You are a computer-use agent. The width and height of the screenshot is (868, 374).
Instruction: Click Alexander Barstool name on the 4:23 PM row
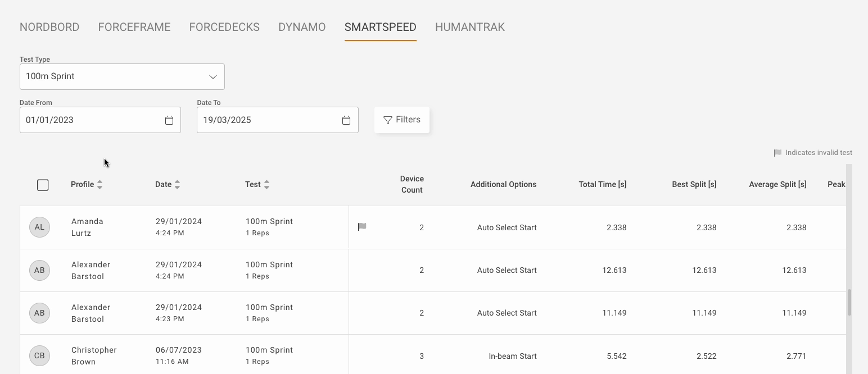click(91, 313)
